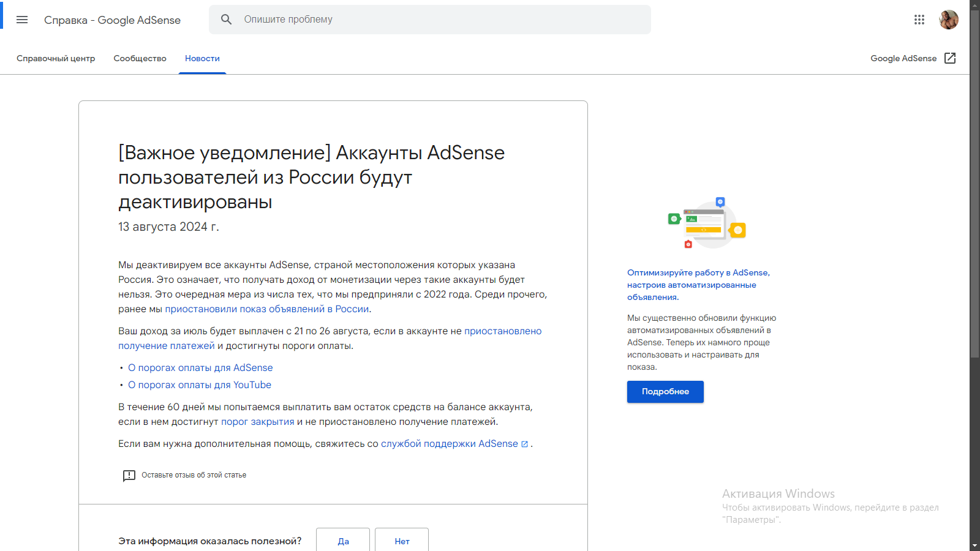Image resolution: width=980 pixels, height=551 pixels.
Task: Switch to the 'Сообщество' tab
Action: pyautogui.click(x=140, y=58)
